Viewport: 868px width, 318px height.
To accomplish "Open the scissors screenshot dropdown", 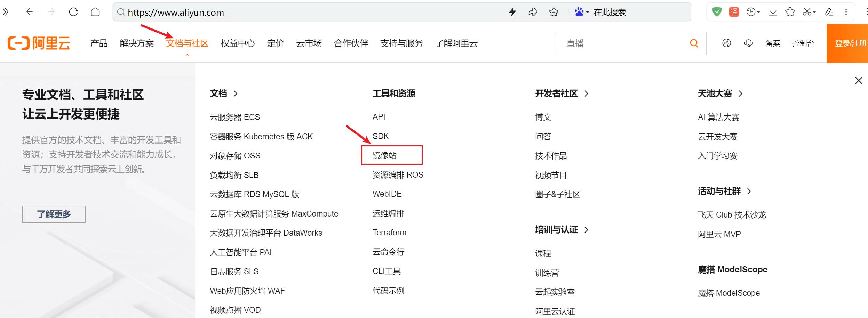I will click(x=809, y=12).
